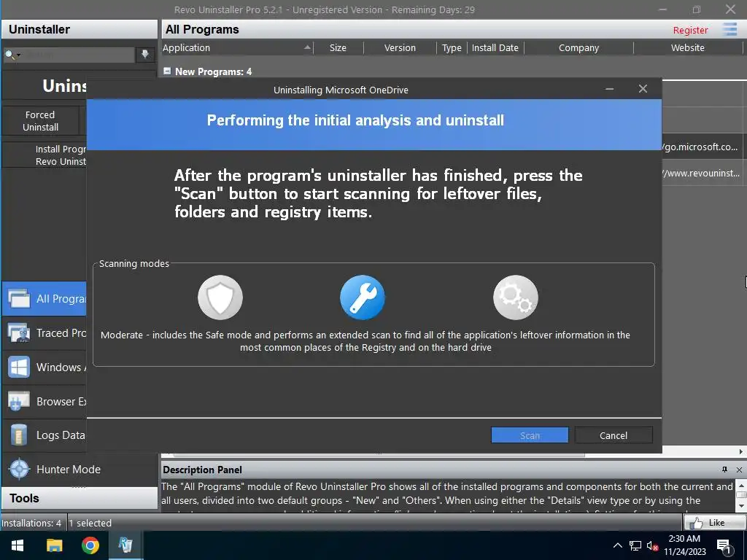The image size is (747, 560).
Task: Sort by the Install Date column header
Action: (495, 47)
